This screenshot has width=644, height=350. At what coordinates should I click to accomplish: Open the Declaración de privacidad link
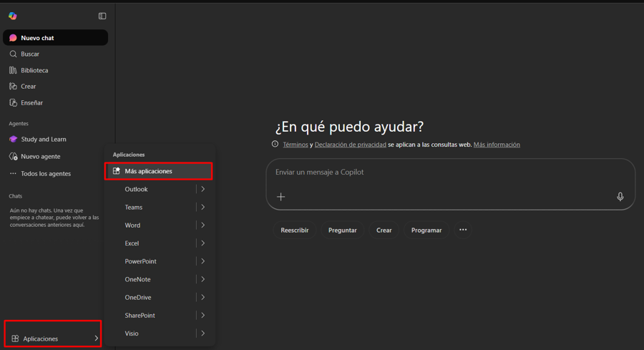coord(351,145)
